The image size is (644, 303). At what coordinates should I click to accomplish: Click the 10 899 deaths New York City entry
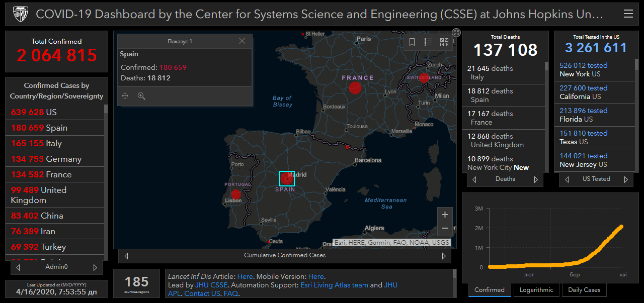click(503, 163)
